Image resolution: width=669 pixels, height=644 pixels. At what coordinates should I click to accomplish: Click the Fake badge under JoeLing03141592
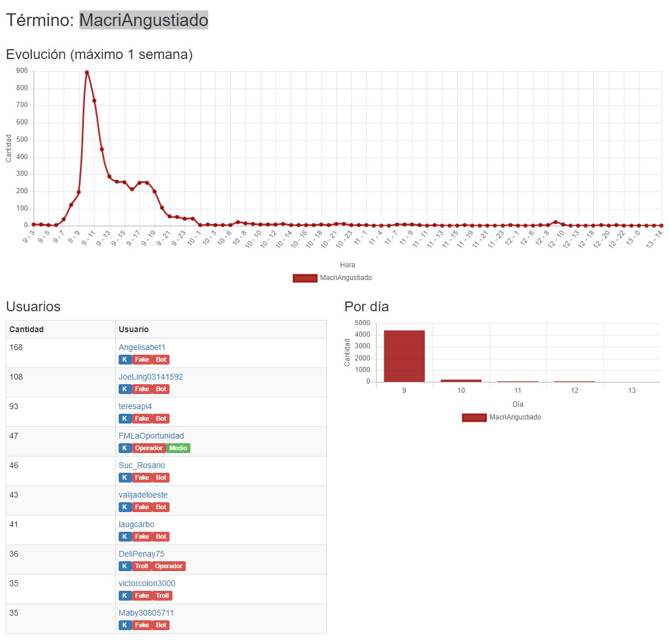tap(142, 389)
